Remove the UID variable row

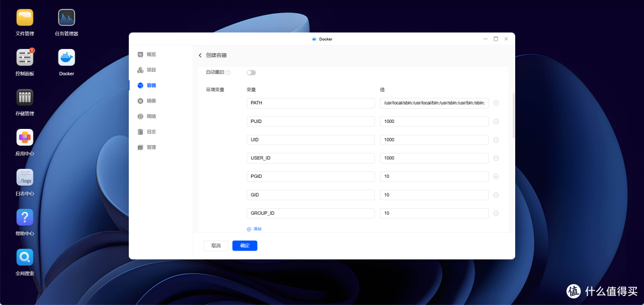click(x=496, y=140)
